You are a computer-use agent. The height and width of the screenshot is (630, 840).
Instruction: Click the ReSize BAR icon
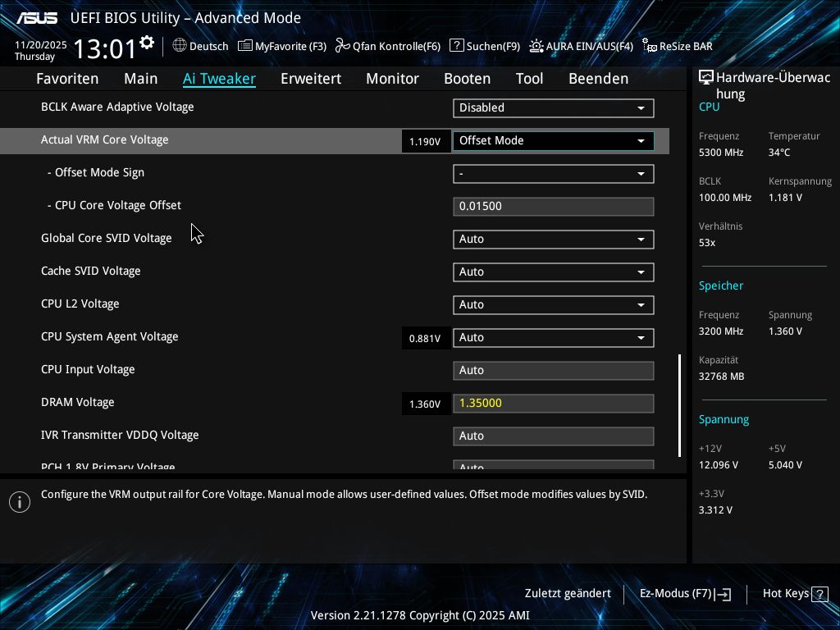point(650,46)
